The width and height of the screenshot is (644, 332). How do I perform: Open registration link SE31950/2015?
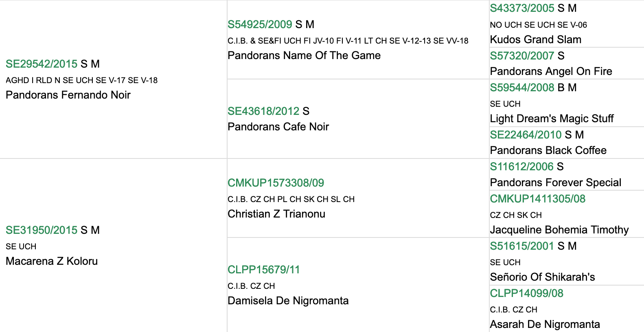[42, 230]
